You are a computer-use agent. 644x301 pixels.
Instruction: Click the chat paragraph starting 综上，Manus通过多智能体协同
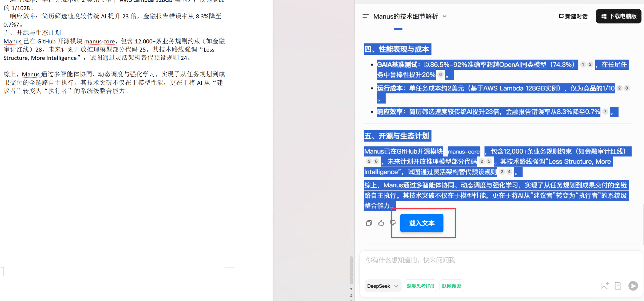coord(496,195)
